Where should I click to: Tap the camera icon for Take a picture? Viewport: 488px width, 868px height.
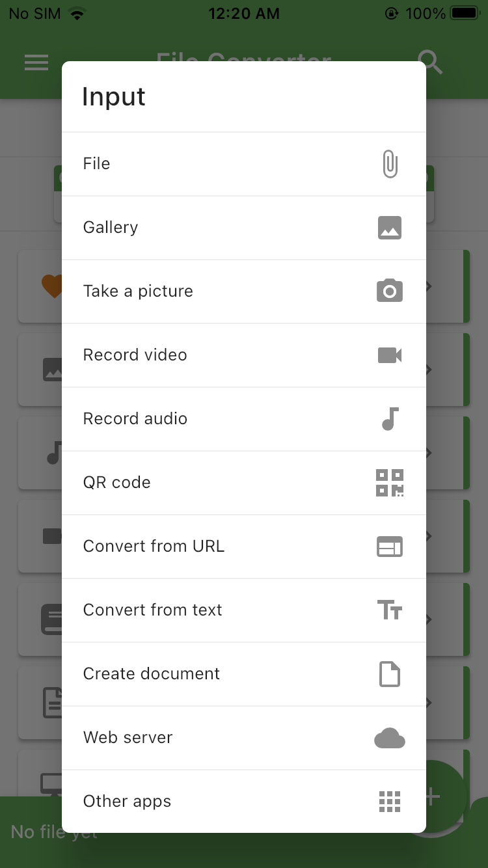click(390, 291)
